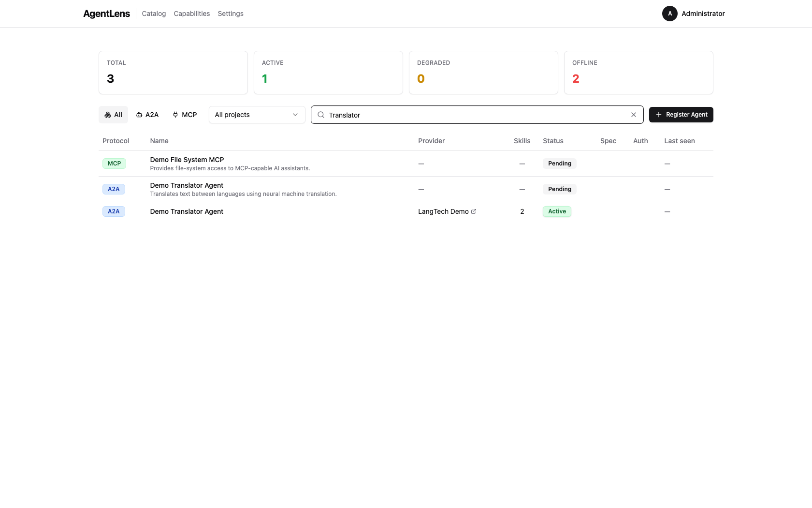Click the plug icon on the MCP filter
This screenshot has width=812, height=508.
click(x=175, y=115)
